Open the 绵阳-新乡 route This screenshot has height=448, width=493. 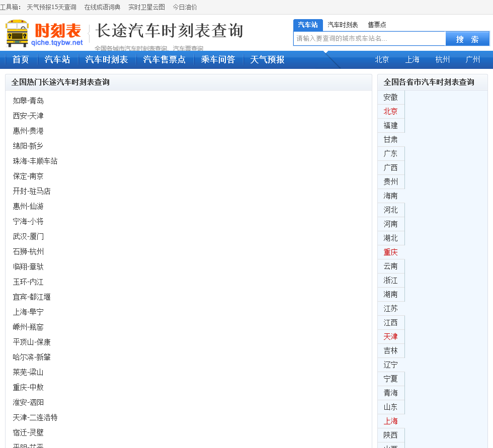pos(28,146)
